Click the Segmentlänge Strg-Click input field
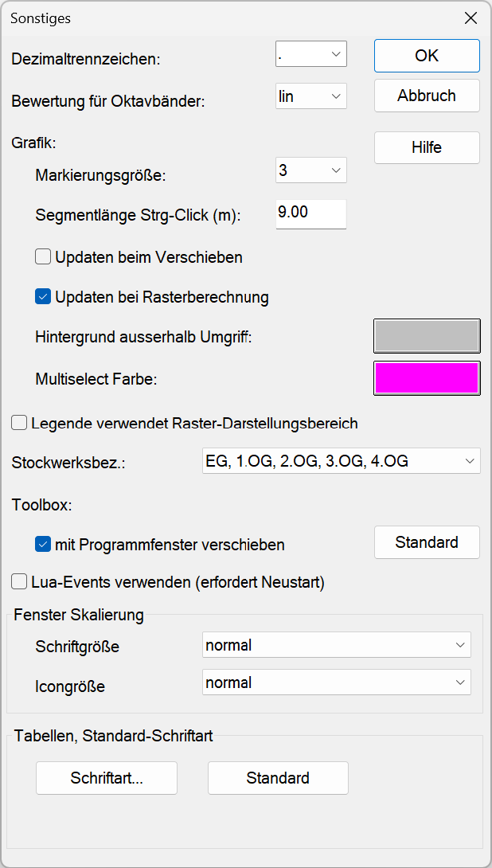Viewport: 492px width, 868px height. [311, 213]
